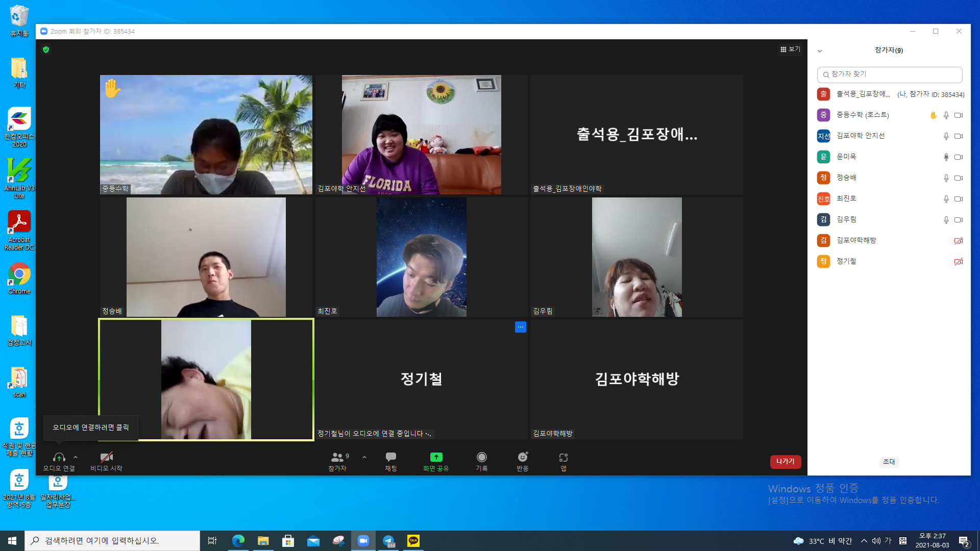The image size is (980, 551).
Task: Click the Connect Audio headphone icon
Action: point(59,457)
